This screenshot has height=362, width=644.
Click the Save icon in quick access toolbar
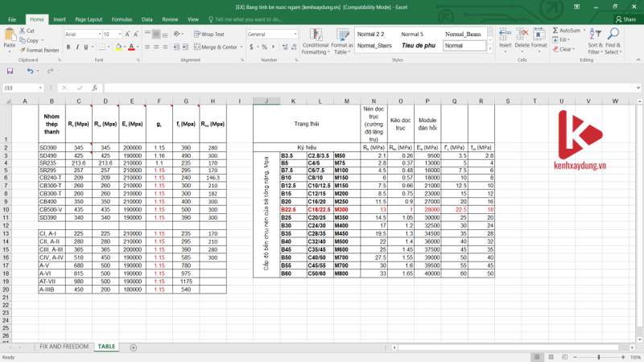tap(8, 71)
